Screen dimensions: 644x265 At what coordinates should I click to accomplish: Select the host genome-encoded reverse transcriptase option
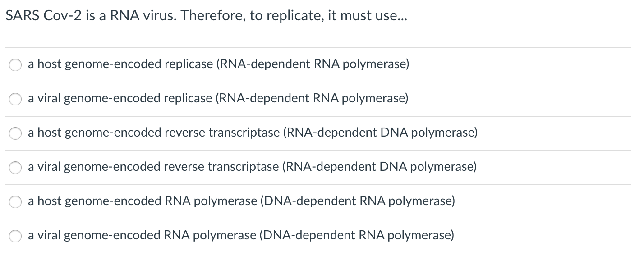coord(15,133)
